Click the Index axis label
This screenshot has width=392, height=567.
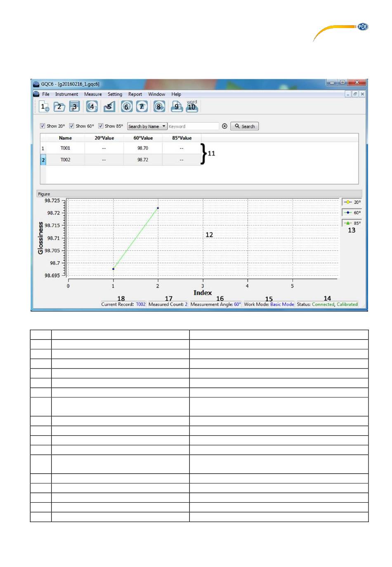click(x=203, y=293)
